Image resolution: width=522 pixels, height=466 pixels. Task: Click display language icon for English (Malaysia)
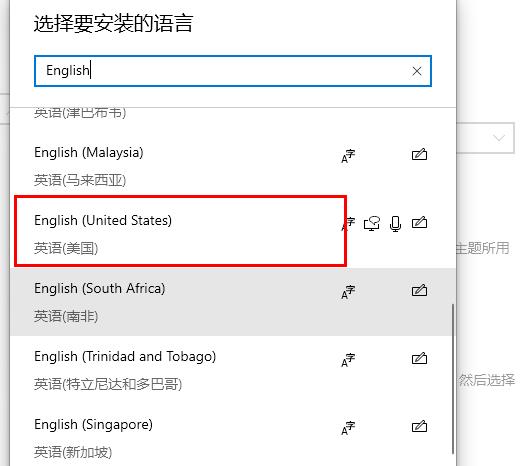tap(348, 156)
